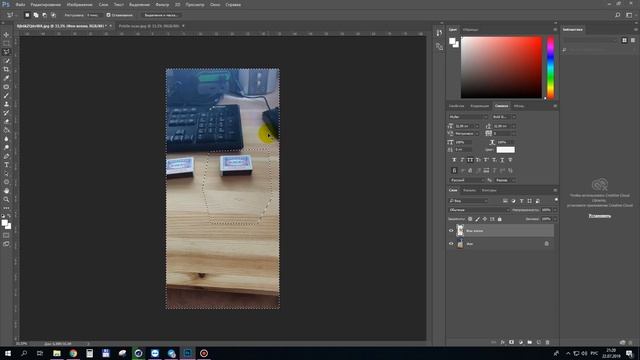Open the Образцы swatches tab
This screenshot has height=360, width=640.
470,30
